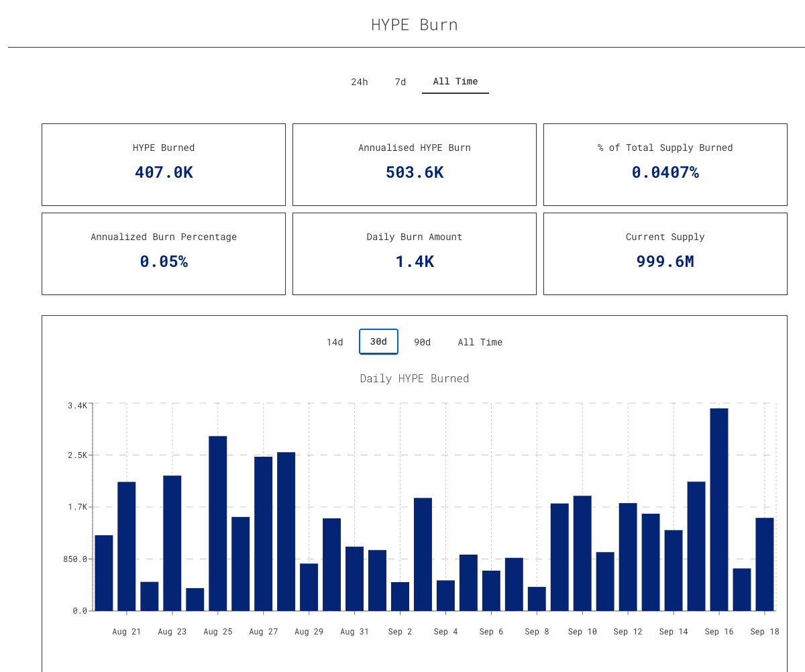
Task: Click the Aug 21 bar
Action: (127, 547)
